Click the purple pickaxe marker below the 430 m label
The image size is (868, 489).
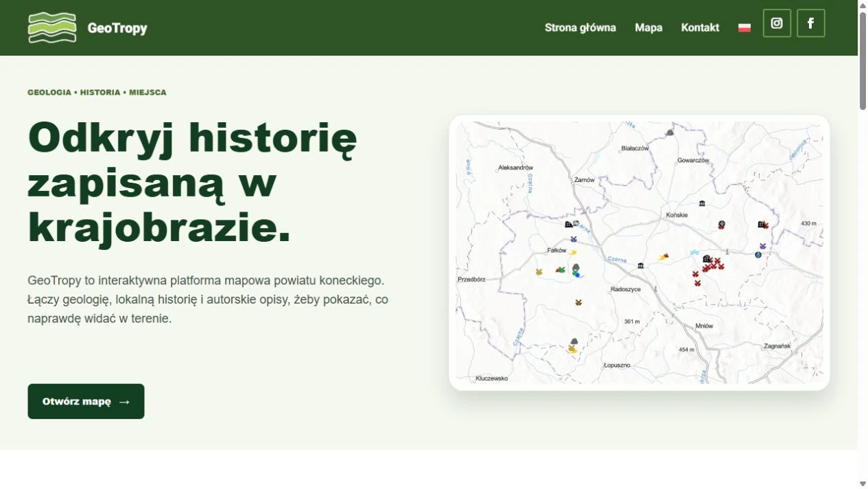coord(762,246)
